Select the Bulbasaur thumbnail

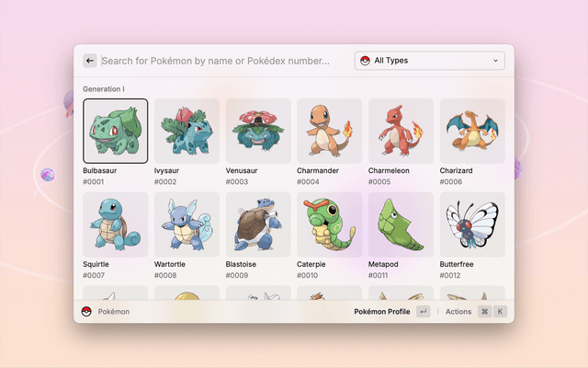115,132
